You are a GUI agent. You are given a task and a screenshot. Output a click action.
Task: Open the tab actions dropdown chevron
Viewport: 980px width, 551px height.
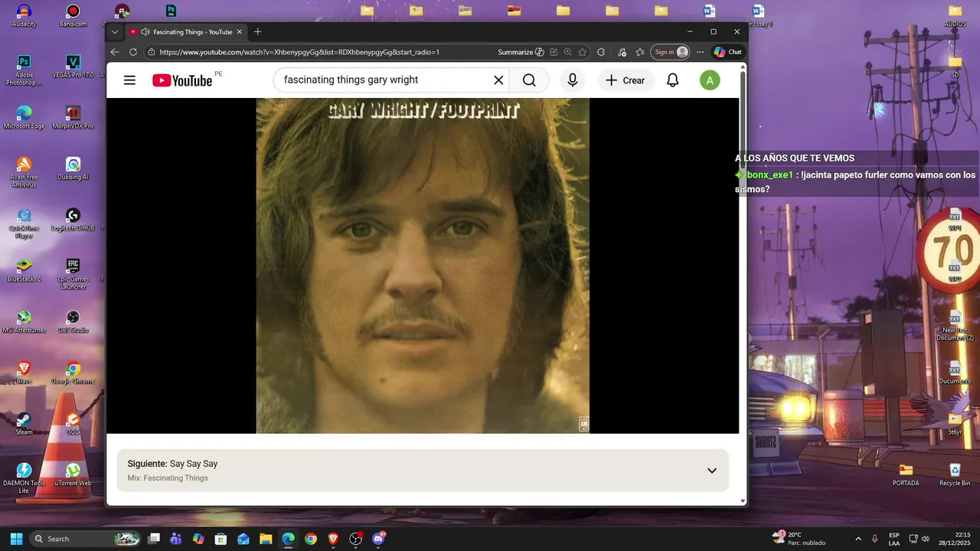(115, 32)
